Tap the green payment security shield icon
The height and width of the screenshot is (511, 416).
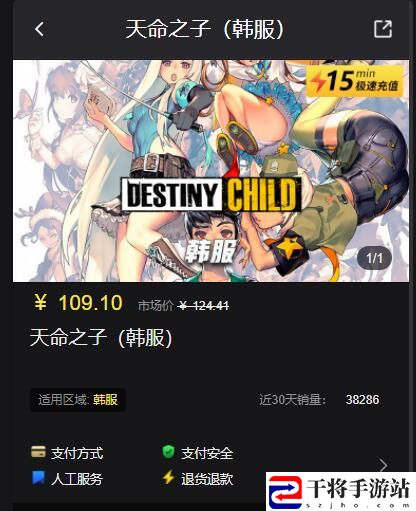tap(168, 452)
